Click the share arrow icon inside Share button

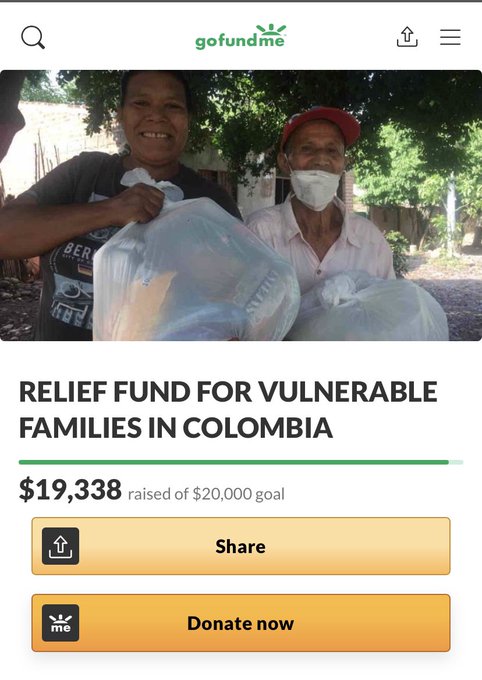pos(60,546)
